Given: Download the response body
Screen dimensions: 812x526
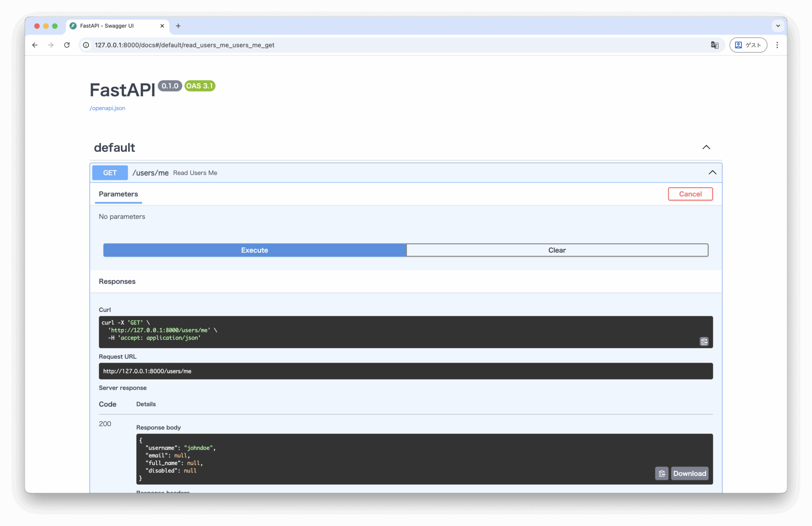Looking at the screenshot, I should coord(689,474).
